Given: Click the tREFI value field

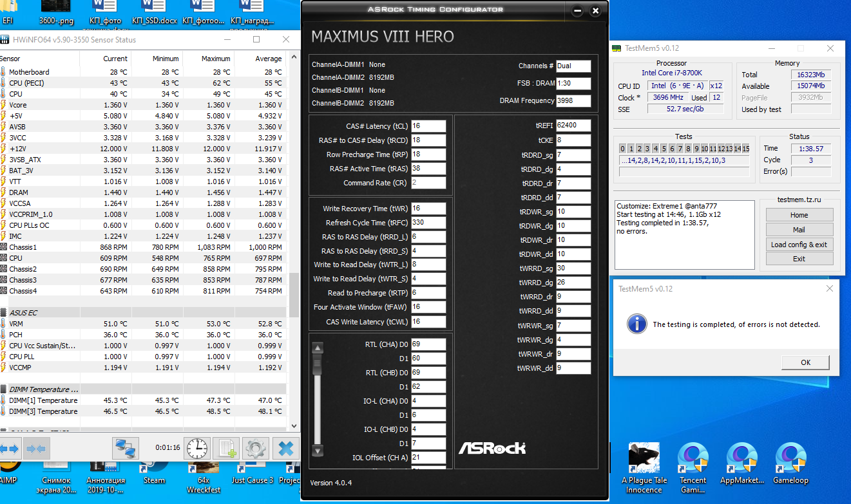Looking at the screenshot, I should click(x=573, y=126).
